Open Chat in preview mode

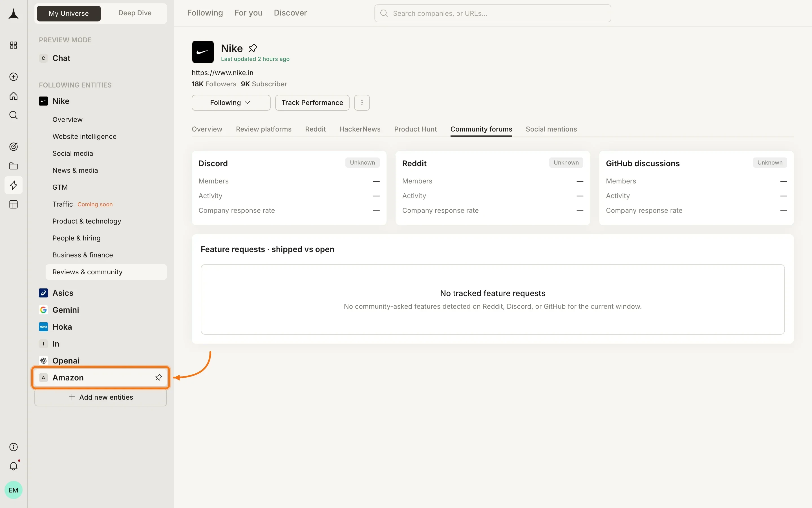pos(101,58)
